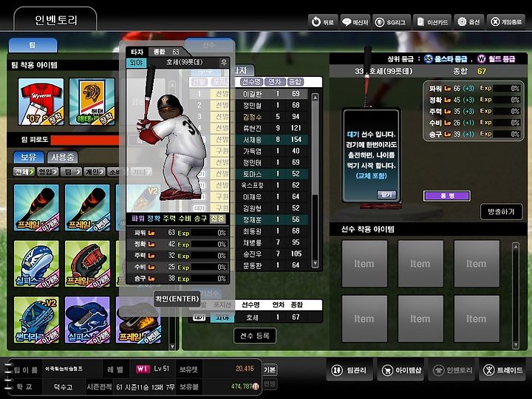Open the 집중 tab in player popup
This screenshot has height=399, width=532.
click(x=217, y=219)
